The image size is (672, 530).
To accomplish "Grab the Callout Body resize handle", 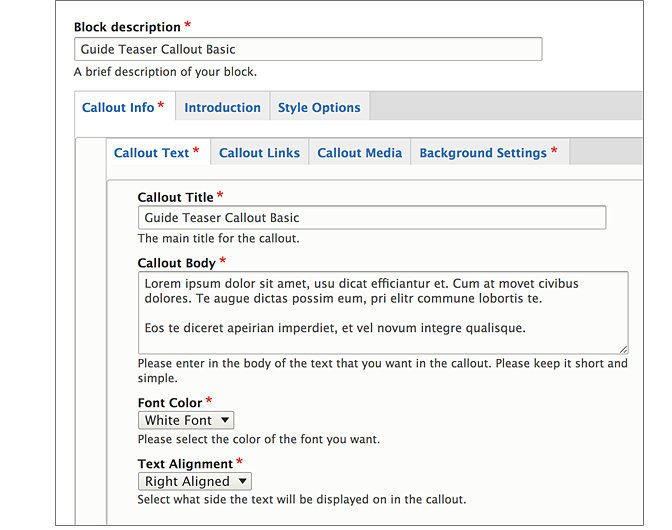I will [x=623, y=348].
